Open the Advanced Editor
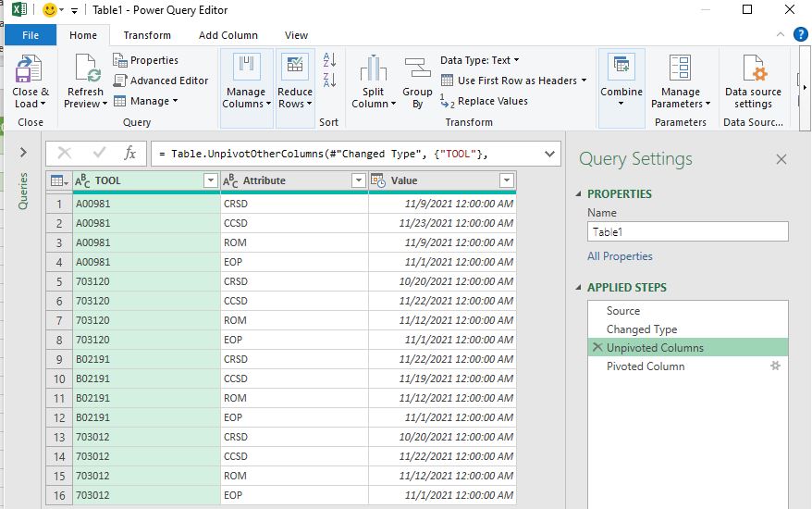812x509 pixels. tap(161, 81)
